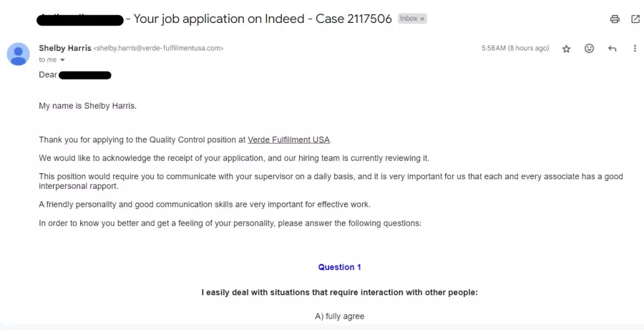Add emoji reaction to the email
Screen dimensions: 644x330
589,49
